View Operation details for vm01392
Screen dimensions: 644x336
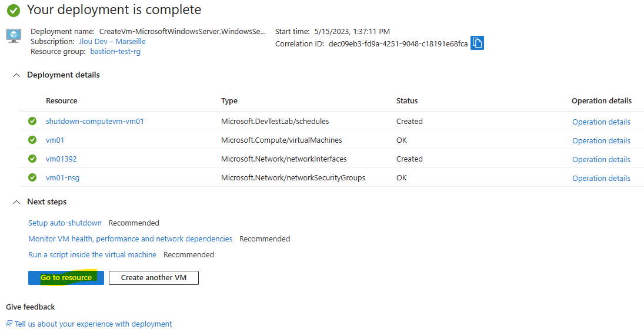[601, 160]
